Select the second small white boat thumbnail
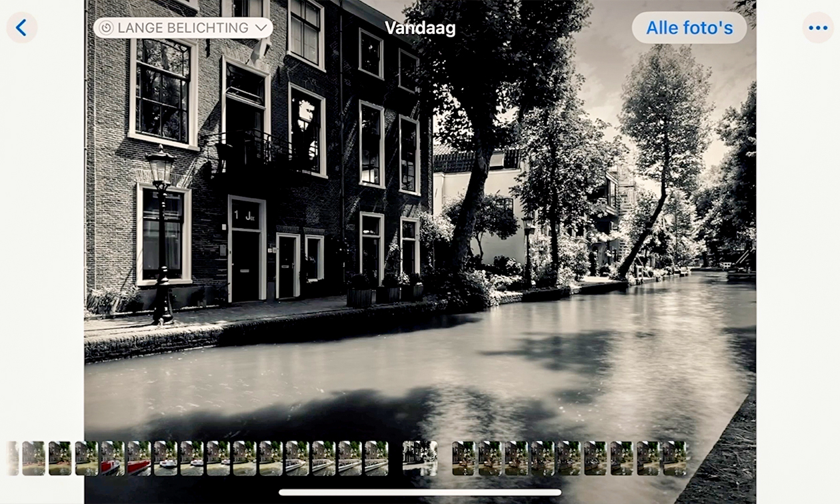This screenshot has width=840, height=504. pyautogui.click(x=191, y=458)
